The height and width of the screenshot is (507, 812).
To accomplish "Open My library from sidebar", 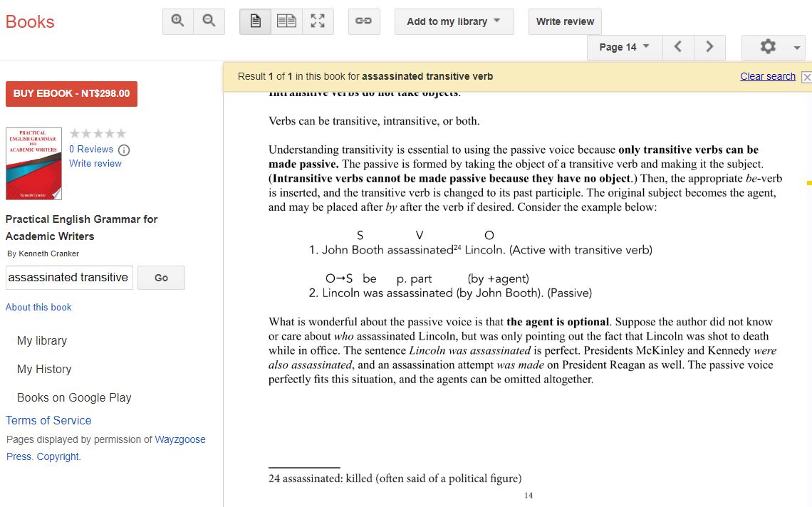I will tap(42, 340).
